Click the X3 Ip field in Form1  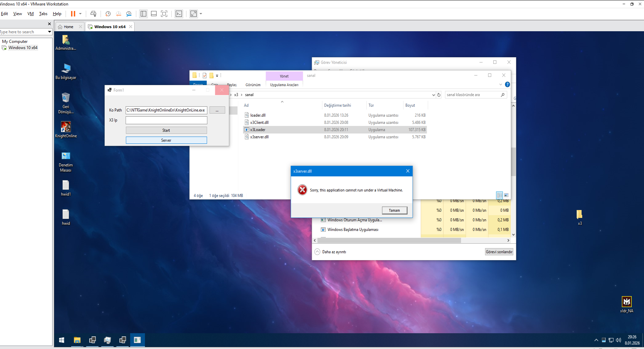click(x=166, y=120)
